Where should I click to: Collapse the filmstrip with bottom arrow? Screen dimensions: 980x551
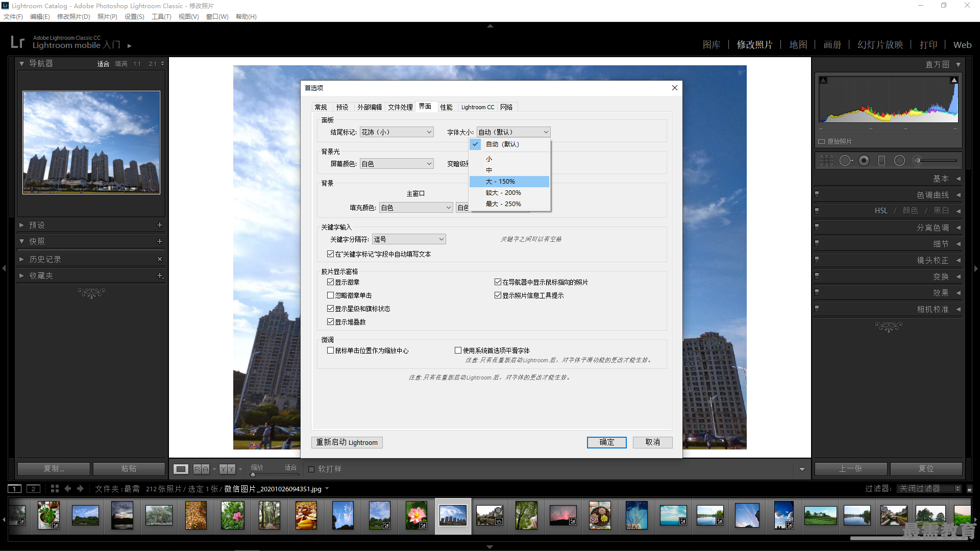point(490,547)
